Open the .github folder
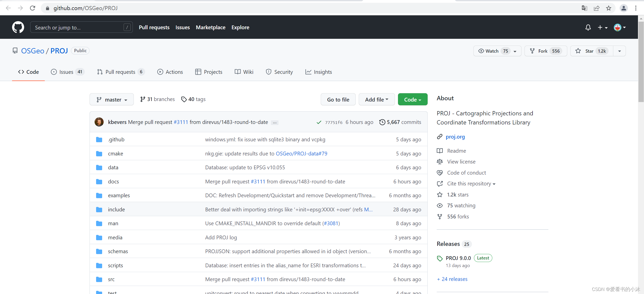Viewport: 644px width, 294px height. pos(116,139)
